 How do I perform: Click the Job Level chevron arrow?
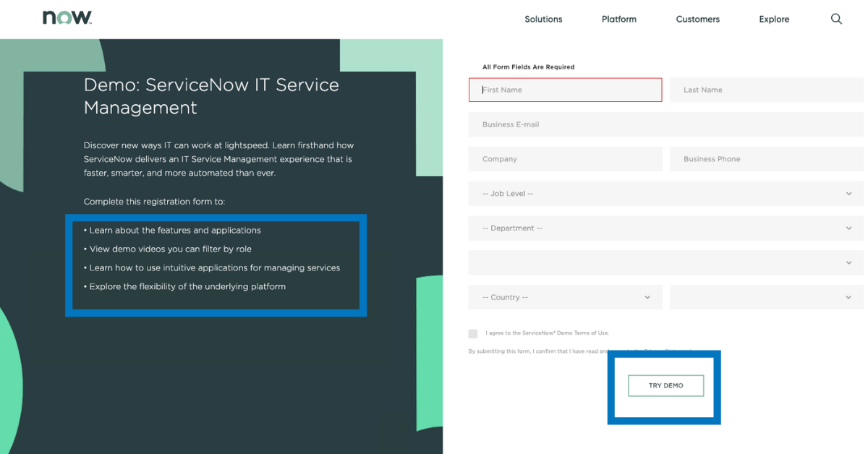coord(848,194)
